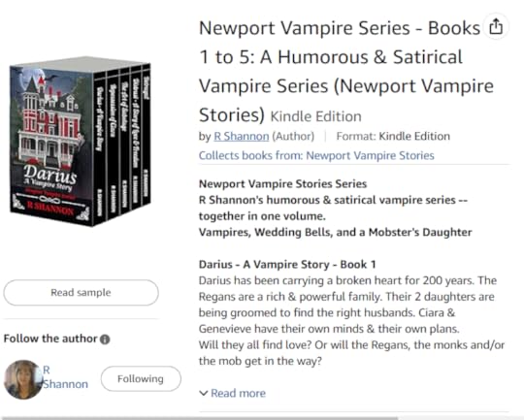This screenshot has height=420, width=524.
Task: Expand the description with Read more chevron
Action: (x=203, y=393)
